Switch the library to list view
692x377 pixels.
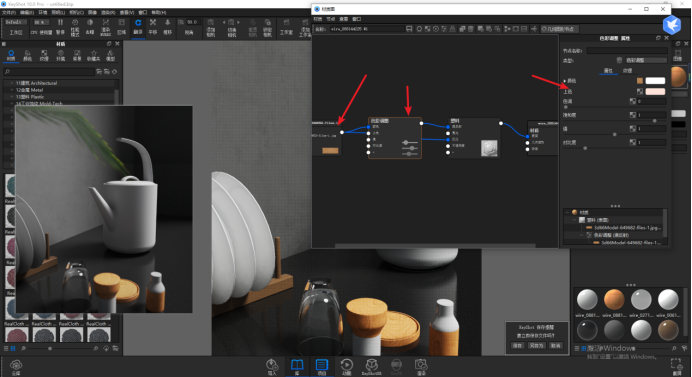click(x=6, y=348)
